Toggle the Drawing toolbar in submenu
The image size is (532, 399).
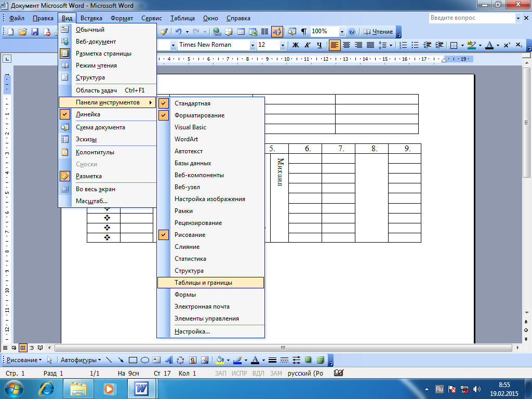(210, 235)
